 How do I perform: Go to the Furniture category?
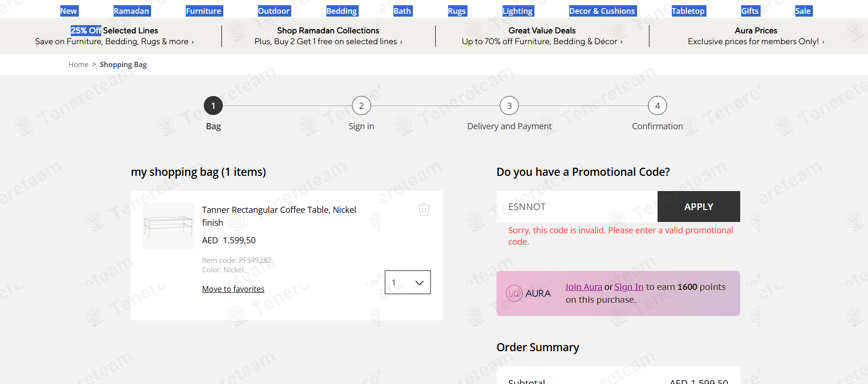coord(204,11)
